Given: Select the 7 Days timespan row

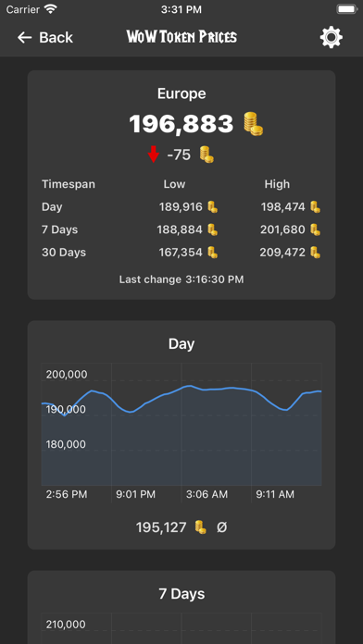Looking at the screenshot, I should [181, 229].
